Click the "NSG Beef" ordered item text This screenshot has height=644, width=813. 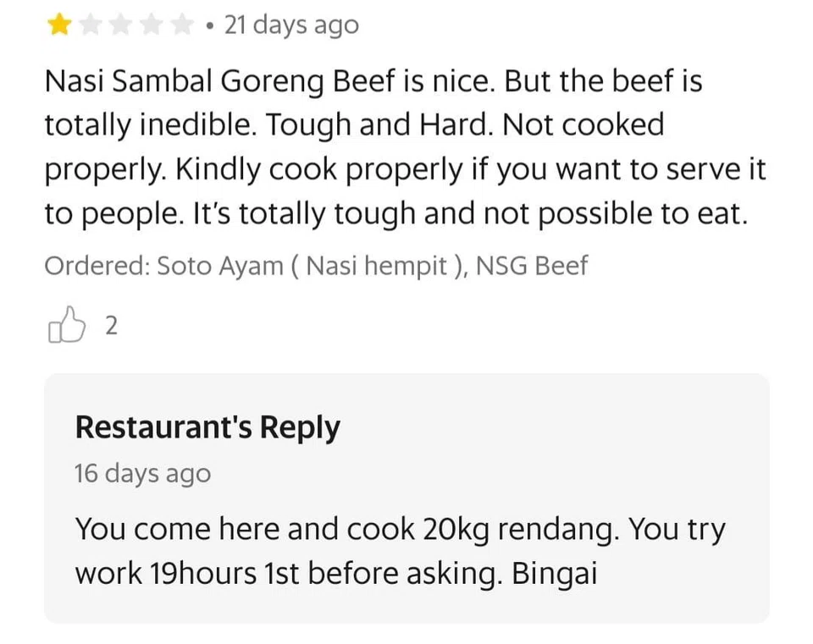pos(532,266)
